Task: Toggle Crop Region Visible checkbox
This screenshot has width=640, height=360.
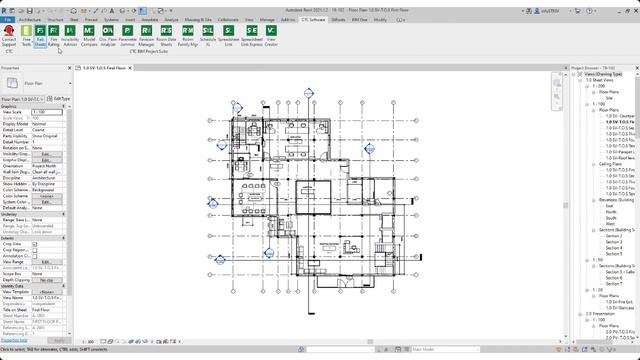Action: [35, 250]
